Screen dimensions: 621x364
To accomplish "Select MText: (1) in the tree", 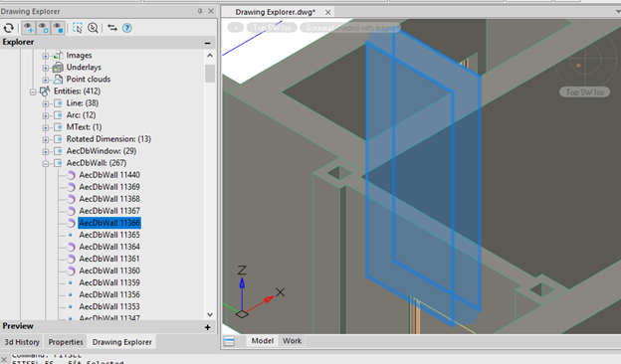I will coord(84,127).
